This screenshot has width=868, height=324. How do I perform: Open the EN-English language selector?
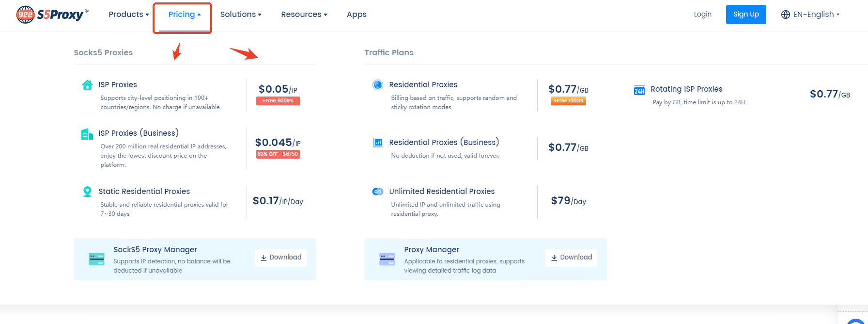[x=810, y=15]
